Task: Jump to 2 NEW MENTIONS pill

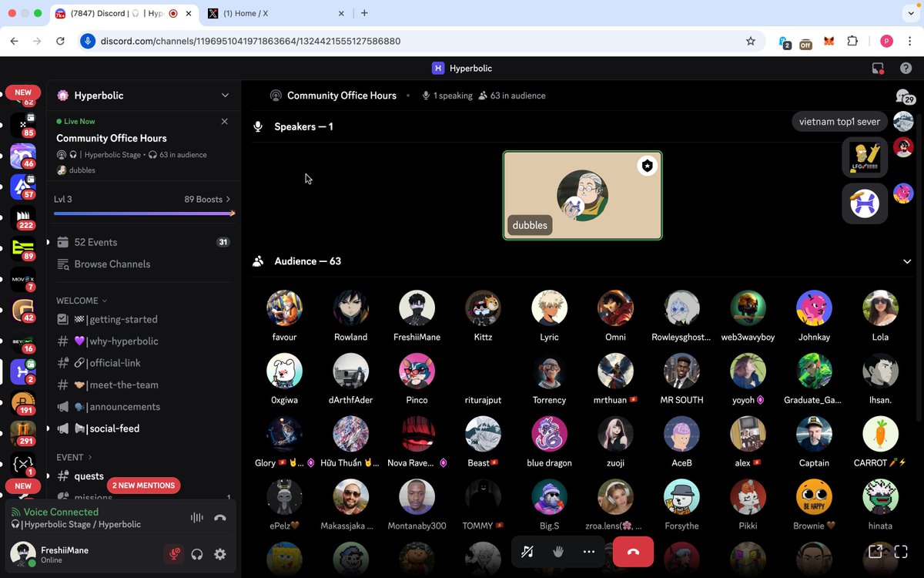Action: click(x=144, y=486)
